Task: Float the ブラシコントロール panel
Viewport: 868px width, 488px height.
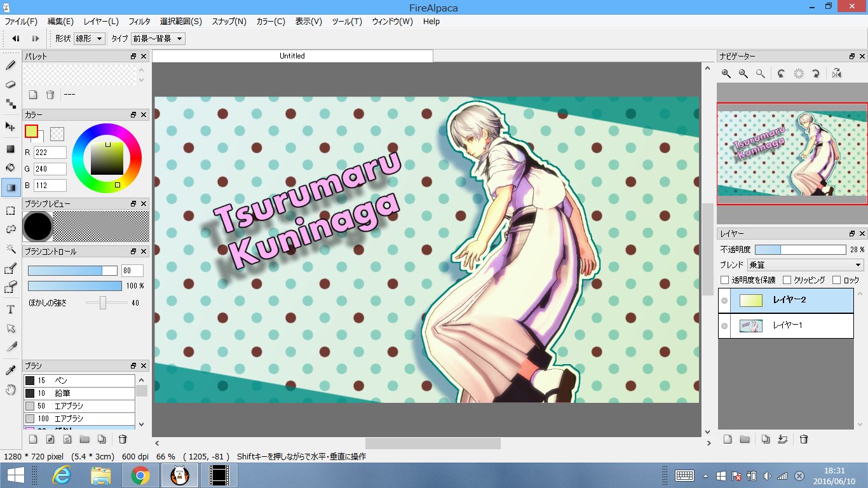Action: click(x=133, y=252)
